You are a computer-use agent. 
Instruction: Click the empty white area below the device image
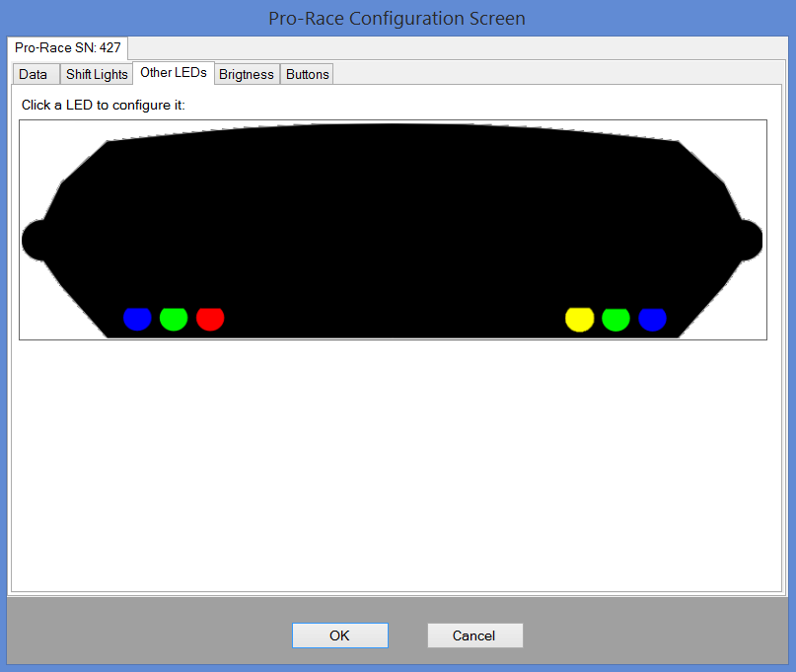tap(395, 464)
